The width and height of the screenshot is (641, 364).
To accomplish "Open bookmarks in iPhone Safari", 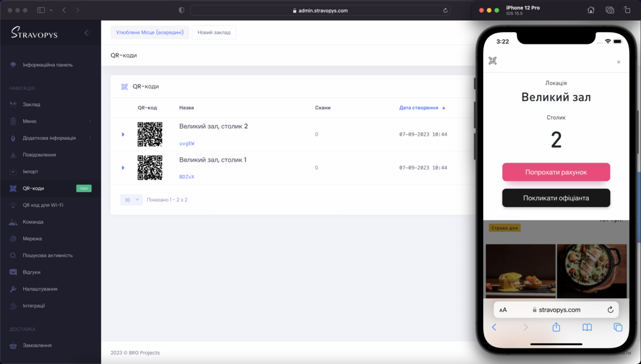I will (587, 327).
